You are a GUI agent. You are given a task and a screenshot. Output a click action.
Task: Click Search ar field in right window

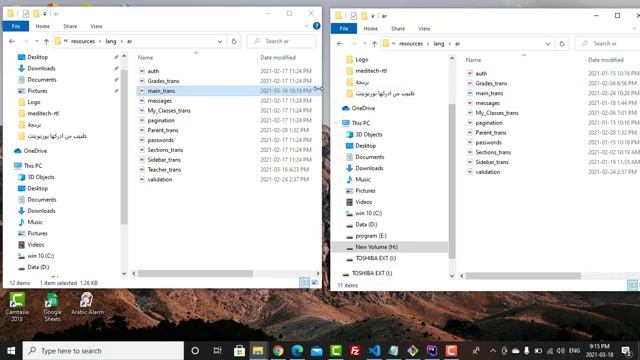[607, 44]
